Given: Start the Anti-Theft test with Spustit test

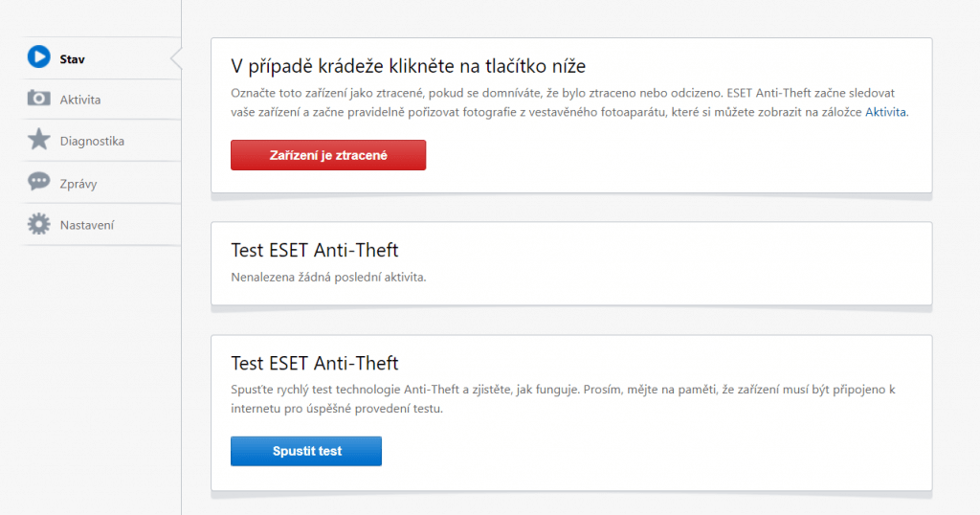Looking at the screenshot, I should tap(306, 451).
